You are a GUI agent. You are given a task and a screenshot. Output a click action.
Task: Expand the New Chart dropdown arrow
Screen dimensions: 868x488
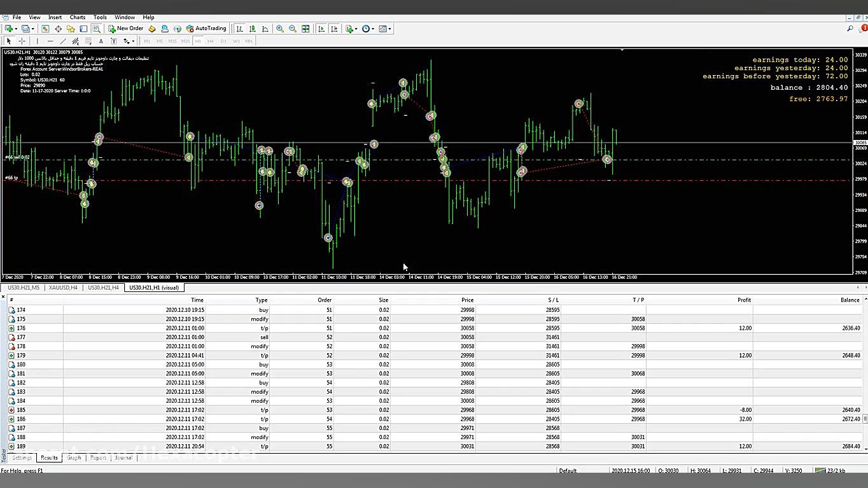click(16, 29)
